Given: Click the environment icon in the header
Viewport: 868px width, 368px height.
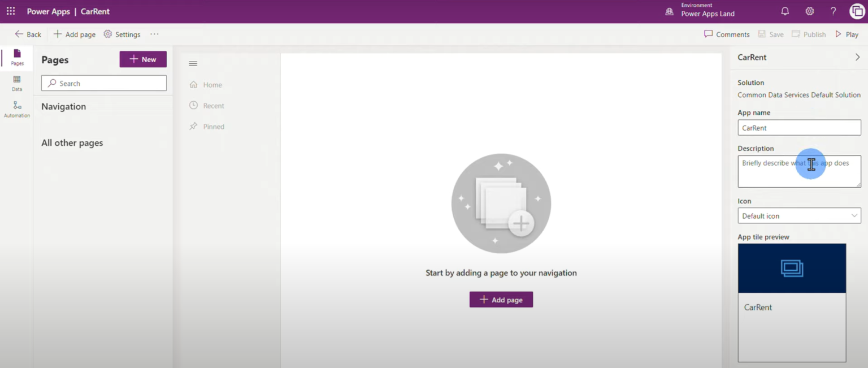Looking at the screenshot, I should pos(670,11).
